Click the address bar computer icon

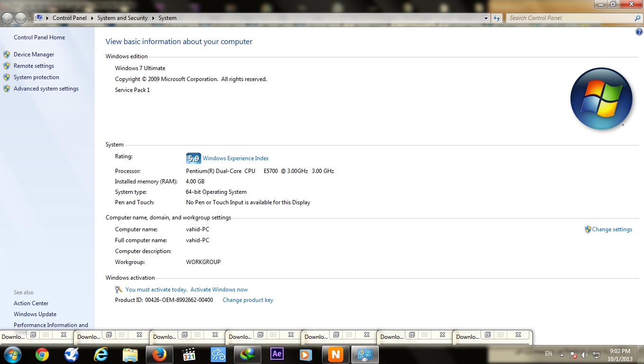(x=40, y=18)
